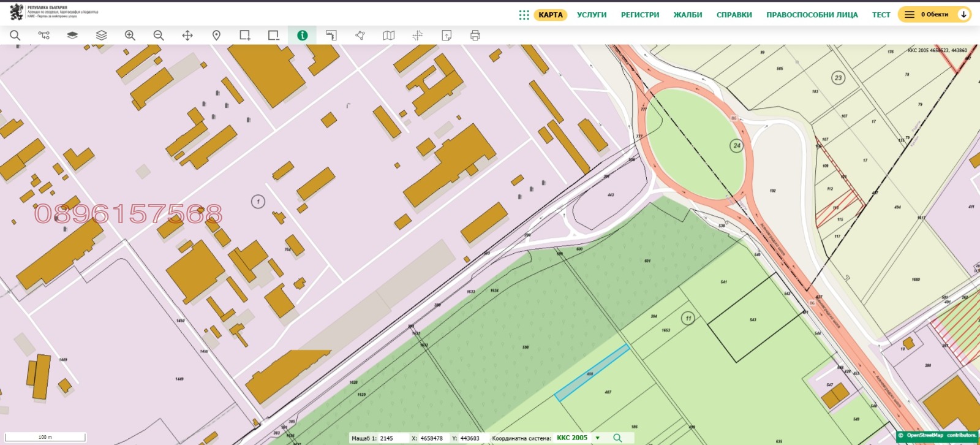Viewport: 980px width, 445px height.
Task: Open the УСЛУГИ menu
Action: pos(592,15)
